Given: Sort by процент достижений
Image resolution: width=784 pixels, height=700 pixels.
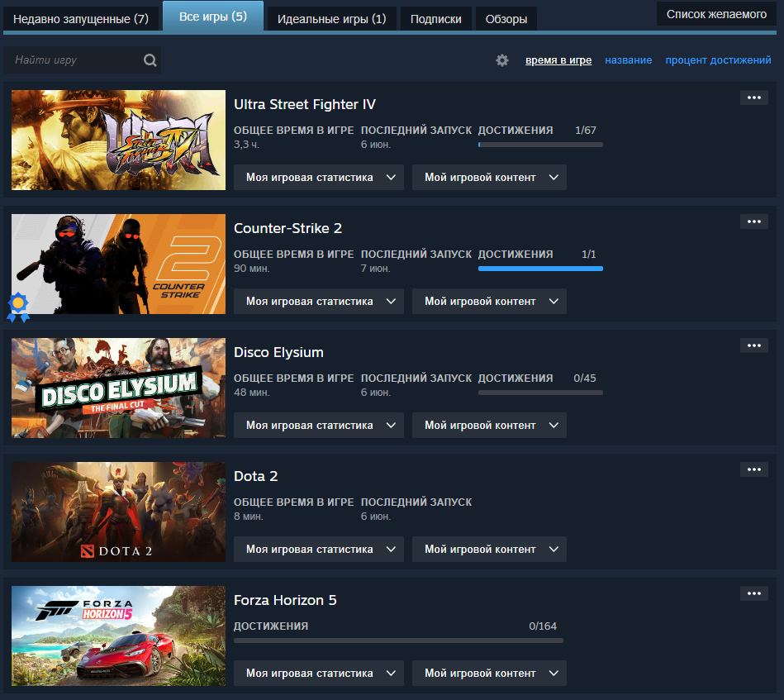Looking at the screenshot, I should (x=718, y=60).
